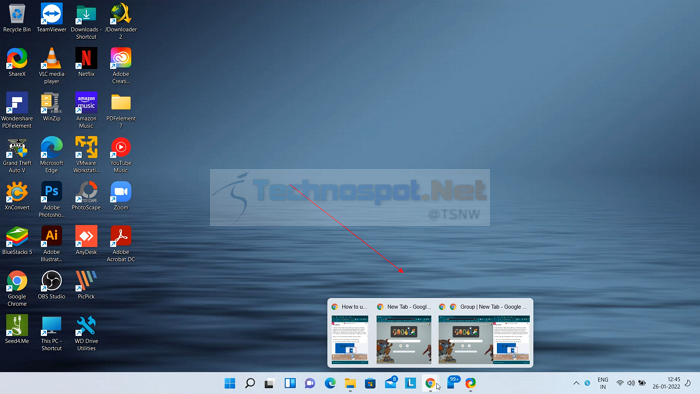The width and height of the screenshot is (700, 394).
Task: Open Widgets panel from taskbar
Action: (x=290, y=383)
